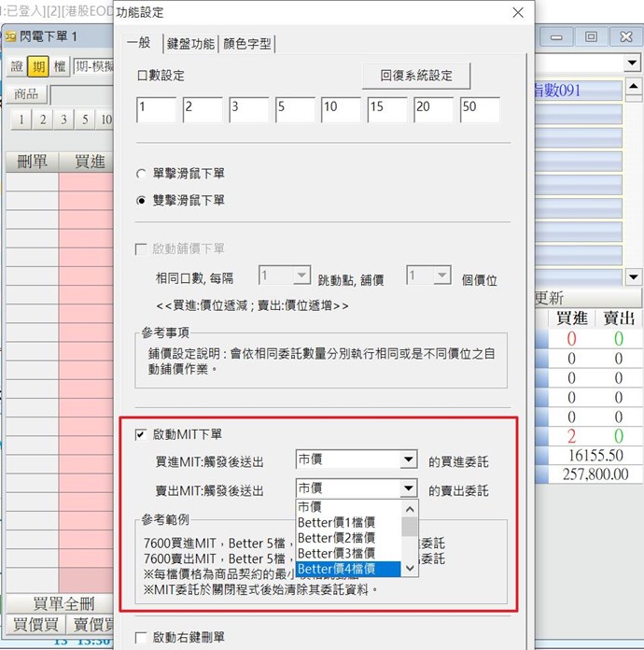The image size is (644, 650).
Task: Pick the highlighted Better價4檔價 option
Action: point(336,568)
